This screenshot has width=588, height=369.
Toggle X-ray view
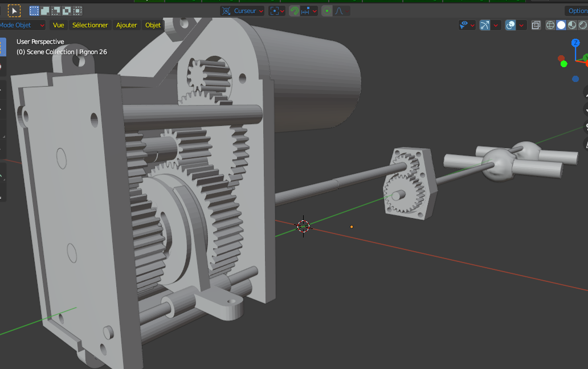pos(536,25)
